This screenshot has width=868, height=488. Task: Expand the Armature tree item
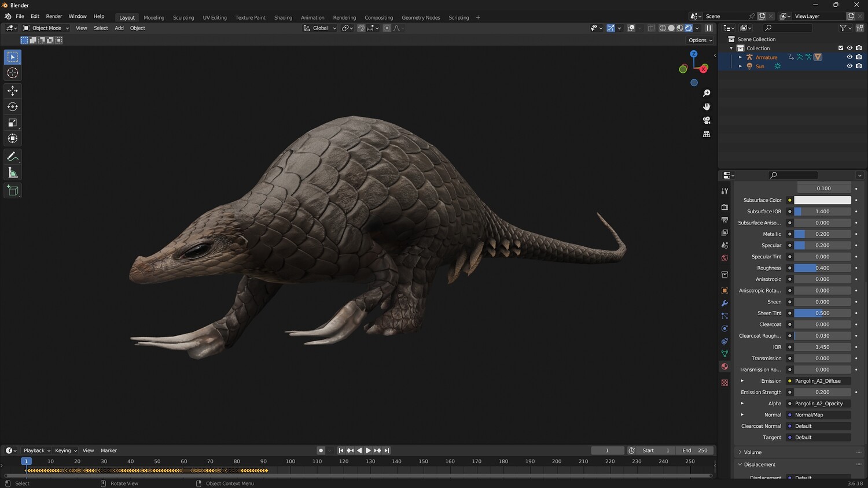tap(740, 57)
